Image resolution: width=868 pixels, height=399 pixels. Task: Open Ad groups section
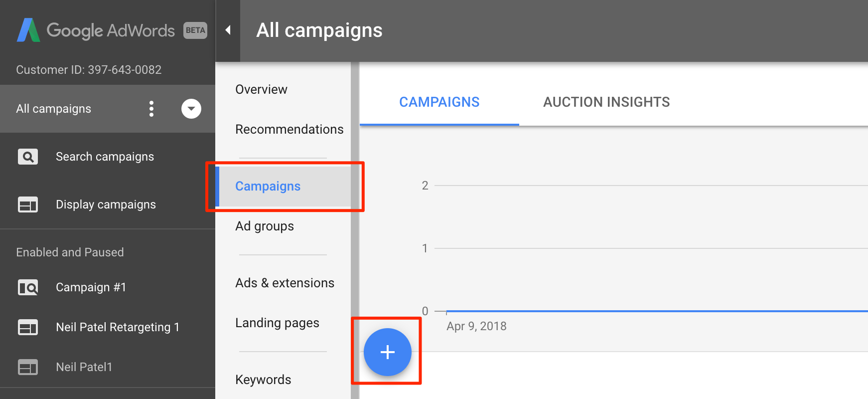tap(265, 226)
